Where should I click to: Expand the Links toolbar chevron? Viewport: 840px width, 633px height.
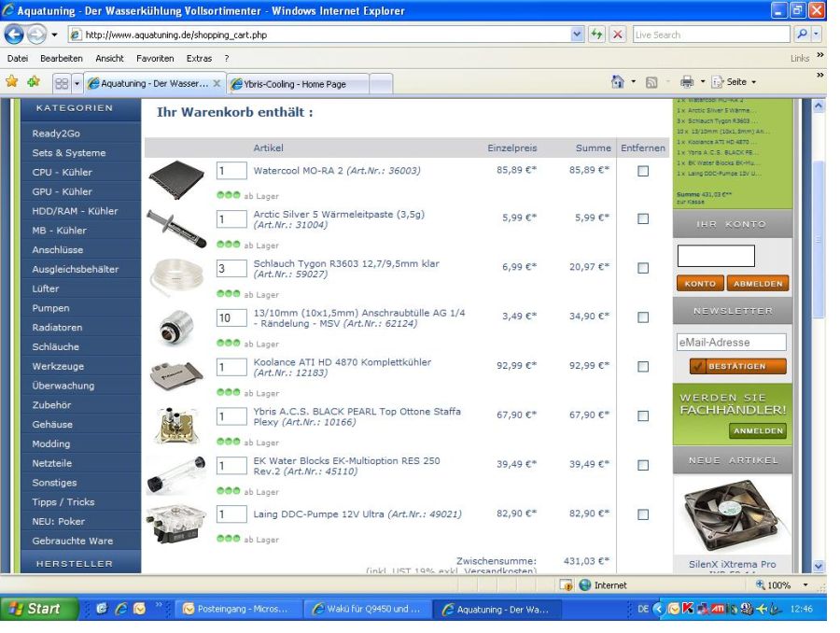pos(819,55)
